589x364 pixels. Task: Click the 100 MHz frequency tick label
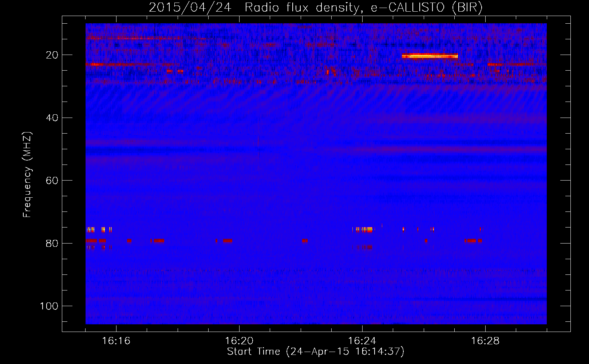coord(49,306)
